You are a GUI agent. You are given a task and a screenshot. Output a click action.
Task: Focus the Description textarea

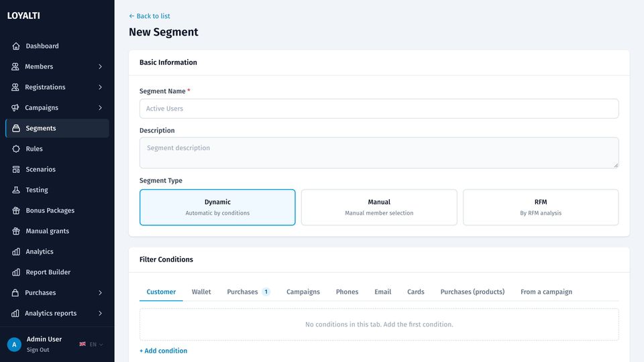379,153
